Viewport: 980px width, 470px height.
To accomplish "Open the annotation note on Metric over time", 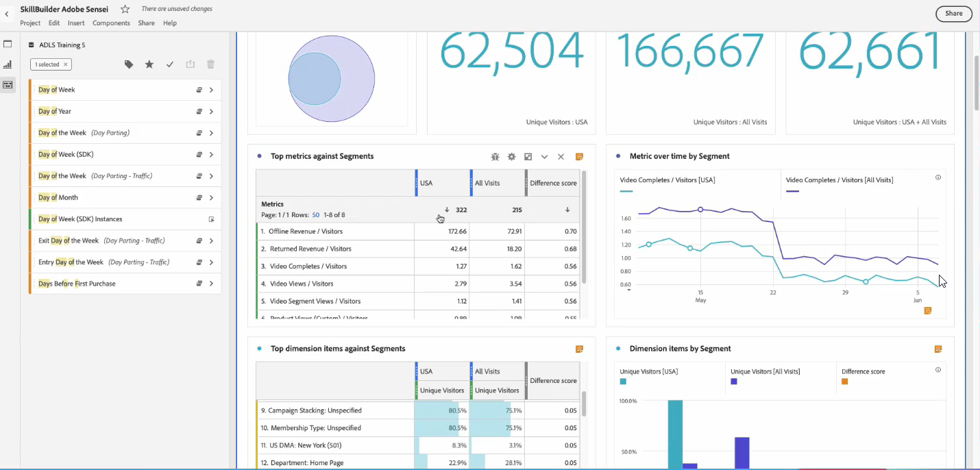I will pos(928,310).
